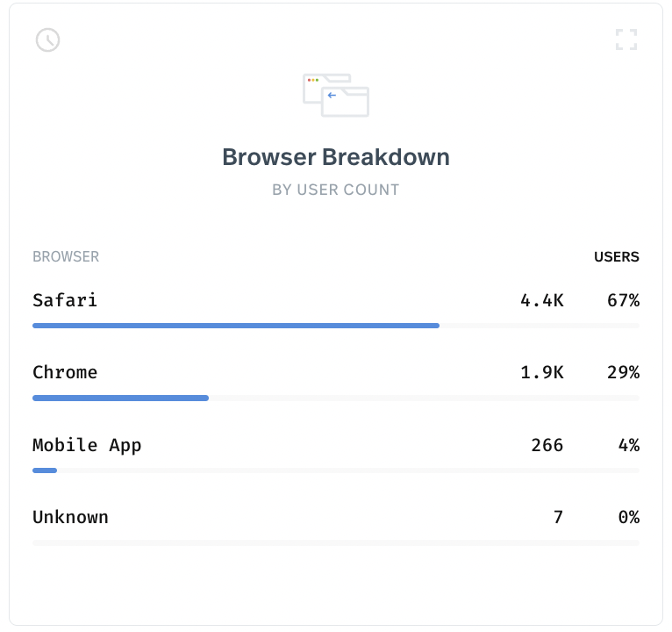Image resolution: width=672 pixels, height=632 pixels.
Task: Click Safari's 67% share value
Action: pyautogui.click(x=623, y=300)
